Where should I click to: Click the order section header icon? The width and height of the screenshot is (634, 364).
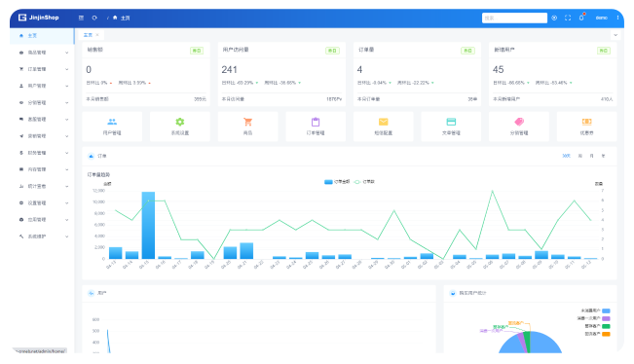coord(92,156)
